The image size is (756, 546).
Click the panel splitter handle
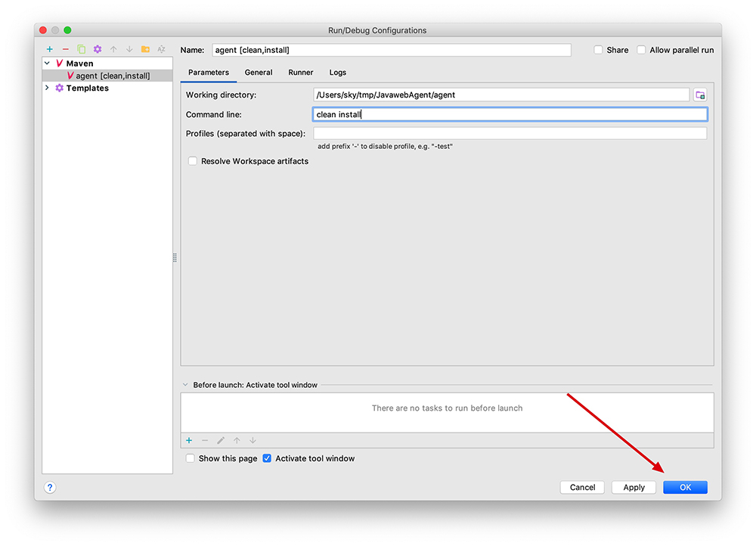point(175,258)
